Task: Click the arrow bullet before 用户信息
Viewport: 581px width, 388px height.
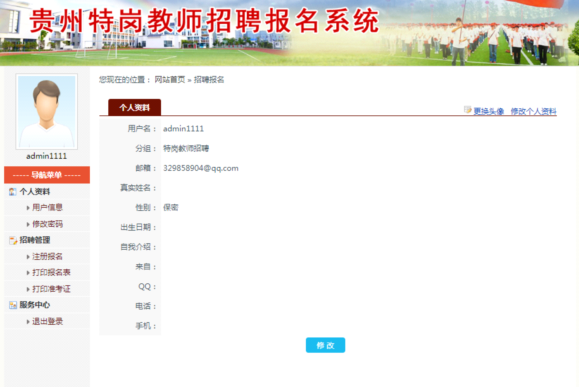Action: (x=28, y=208)
